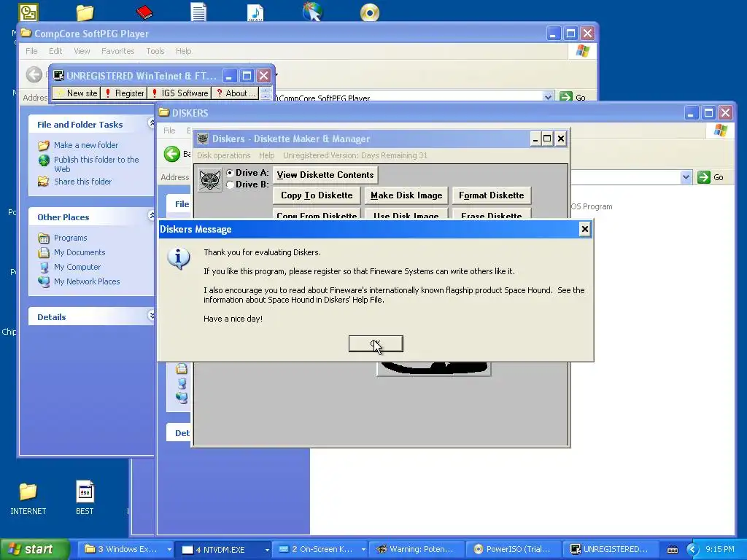
Task: Open the Windows Explorer taskbar group
Action: coord(128,549)
